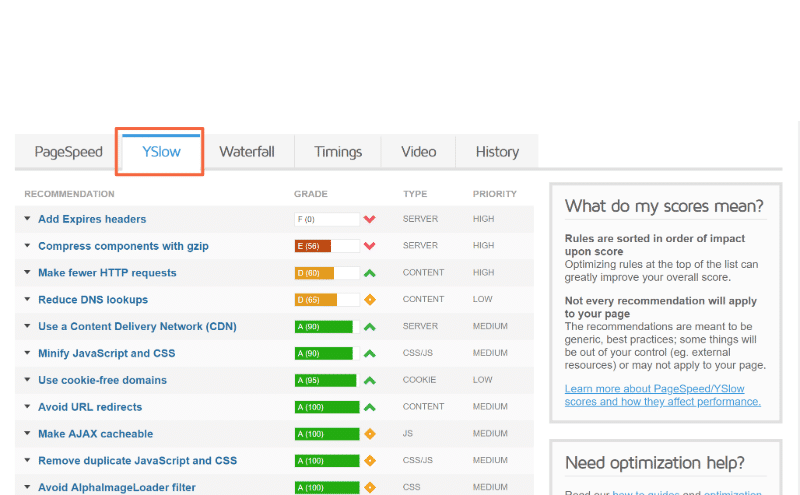Click orange diamond icon for Make AJAX cacheable
The image size is (800, 495).
click(x=369, y=434)
